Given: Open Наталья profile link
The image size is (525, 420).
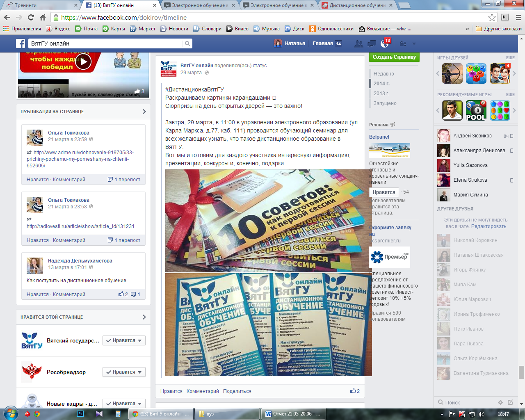Looking at the screenshot, I should 290,43.
